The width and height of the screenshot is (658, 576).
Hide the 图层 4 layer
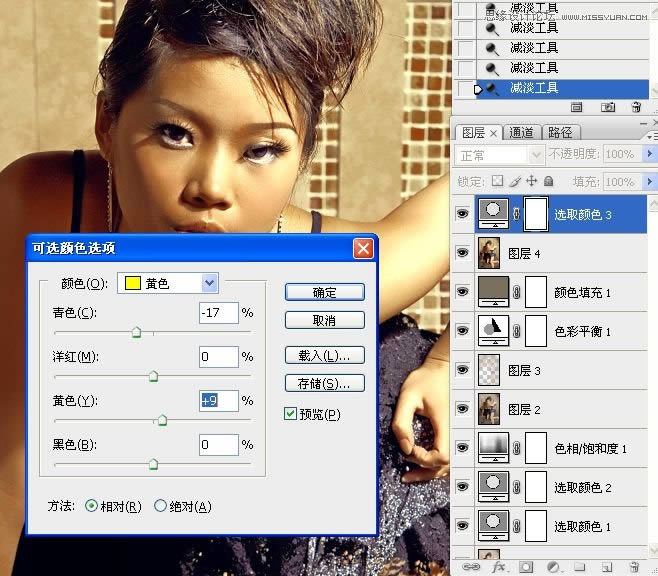462,254
